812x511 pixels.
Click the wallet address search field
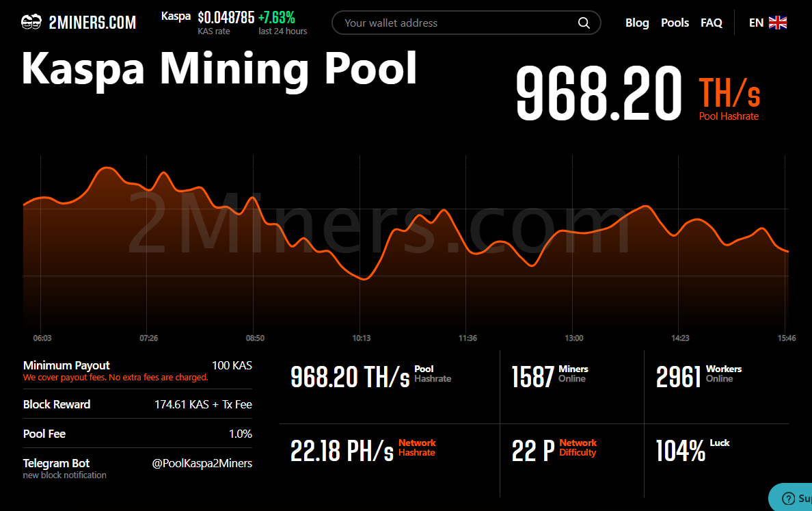[x=466, y=23]
